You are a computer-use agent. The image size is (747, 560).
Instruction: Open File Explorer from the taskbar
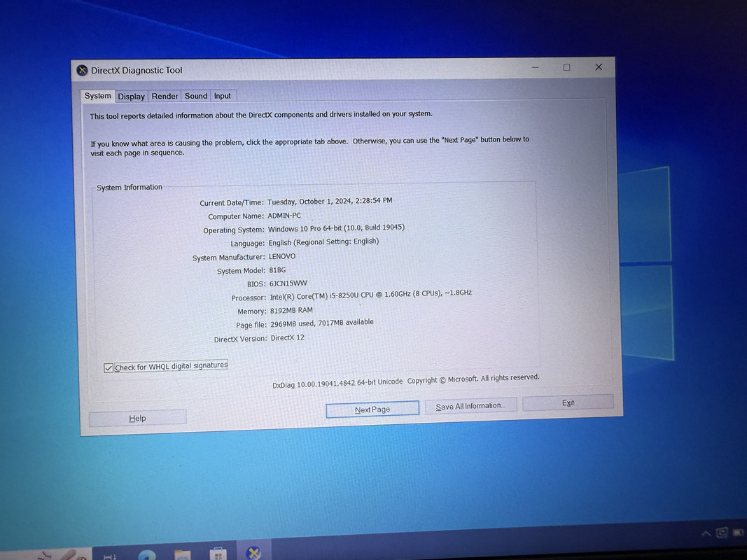pyautogui.click(x=183, y=555)
